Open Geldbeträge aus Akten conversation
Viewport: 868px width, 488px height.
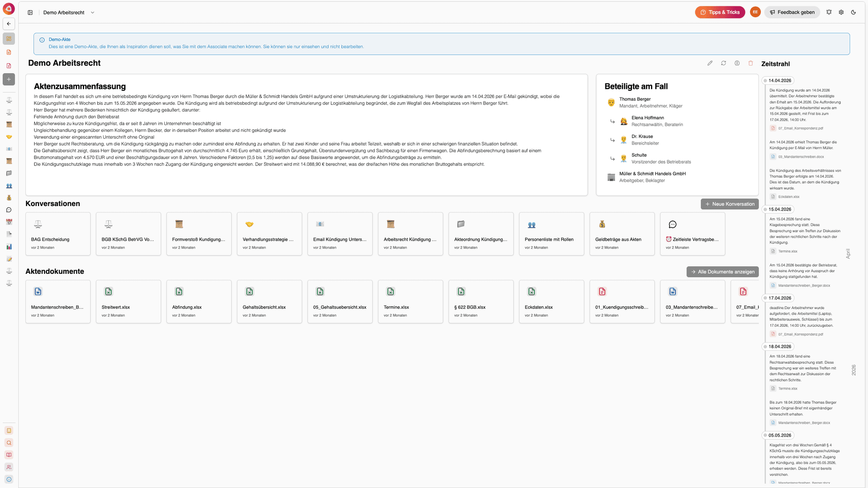click(622, 234)
